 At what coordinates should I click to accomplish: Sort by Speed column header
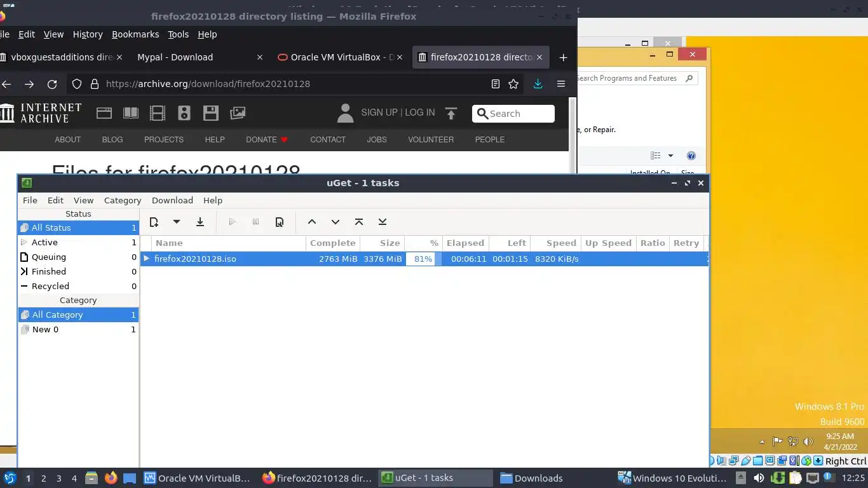click(555, 243)
